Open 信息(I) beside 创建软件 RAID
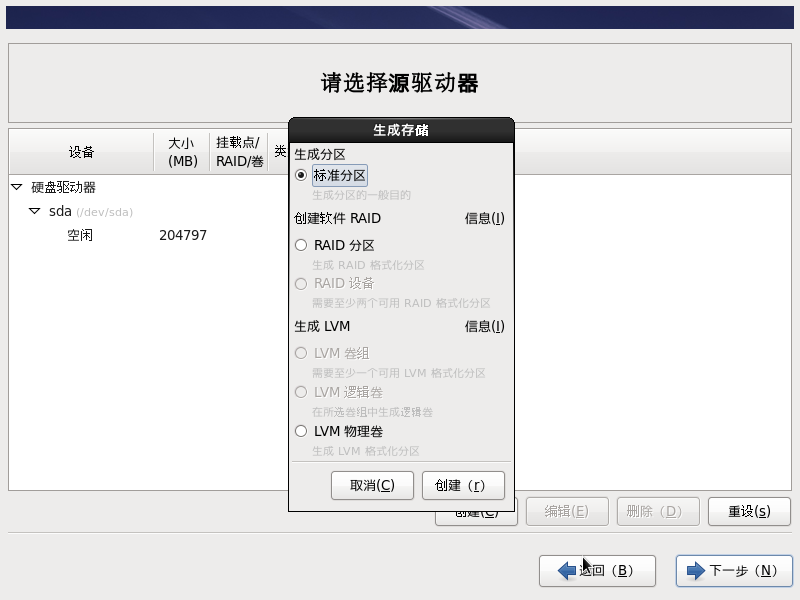 click(x=484, y=218)
